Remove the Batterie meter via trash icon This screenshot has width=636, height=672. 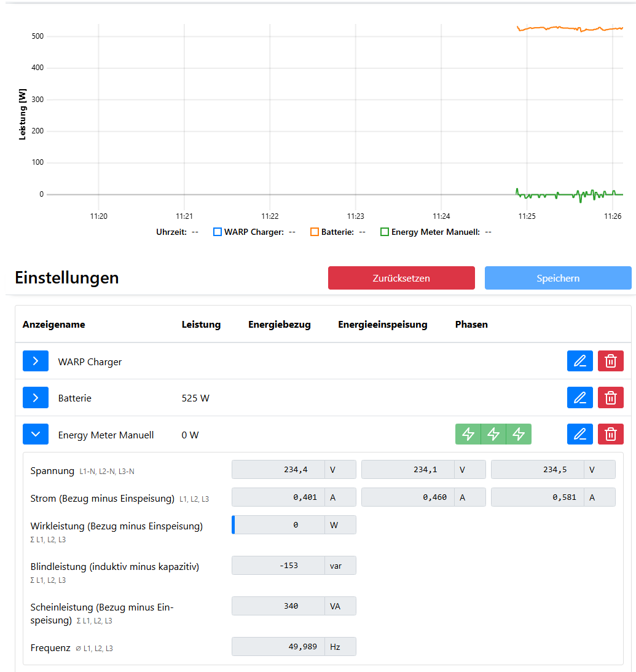click(610, 398)
